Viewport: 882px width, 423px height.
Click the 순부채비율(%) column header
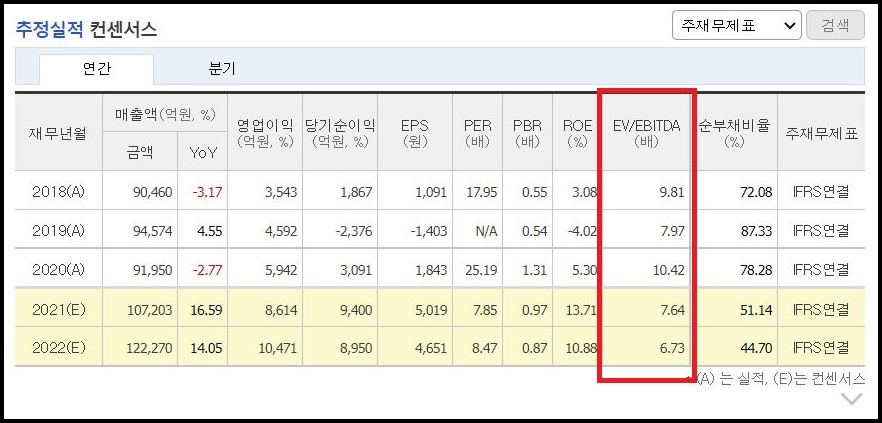pos(734,133)
